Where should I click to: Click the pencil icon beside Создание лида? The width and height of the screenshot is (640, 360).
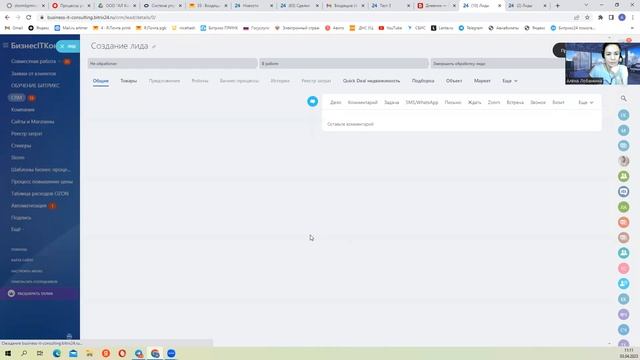point(154,47)
